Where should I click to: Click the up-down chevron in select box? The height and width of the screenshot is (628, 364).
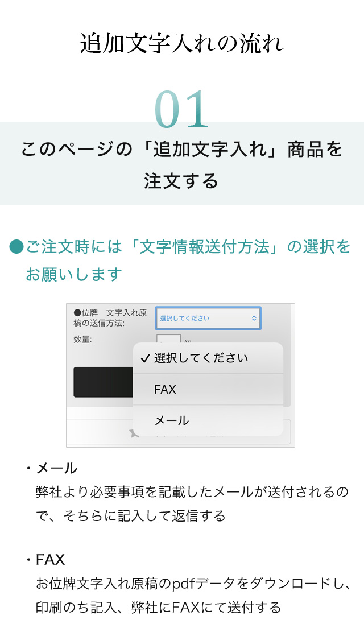click(x=254, y=319)
